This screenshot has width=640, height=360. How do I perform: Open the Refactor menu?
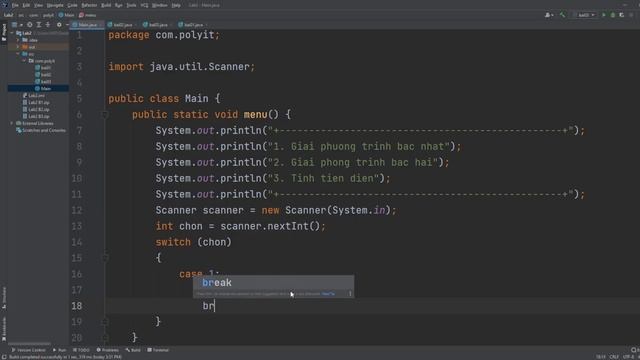point(89,5)
